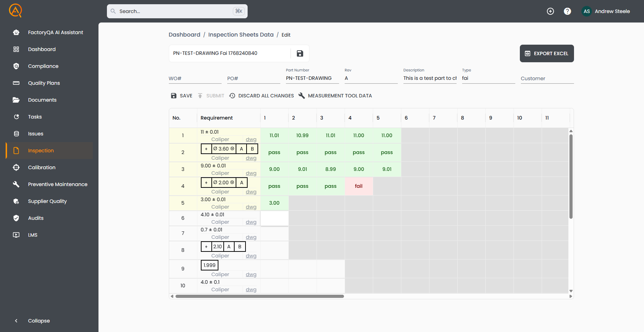This screenshot has height=332, width=644.
Task: Open the dwg link for requirement 1
Action: point(251,139)
